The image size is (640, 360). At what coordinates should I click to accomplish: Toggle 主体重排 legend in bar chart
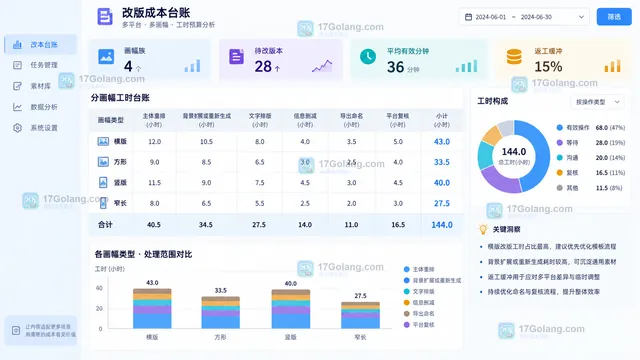coord(419,269)
